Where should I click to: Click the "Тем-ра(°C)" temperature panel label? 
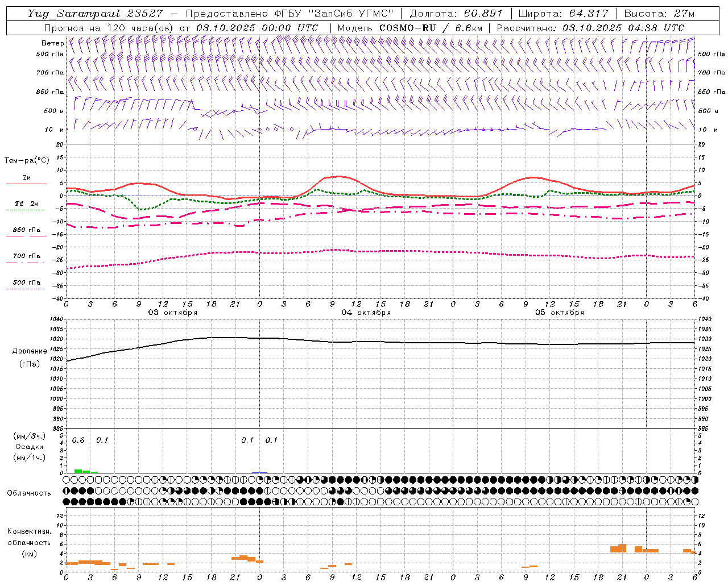27,161
